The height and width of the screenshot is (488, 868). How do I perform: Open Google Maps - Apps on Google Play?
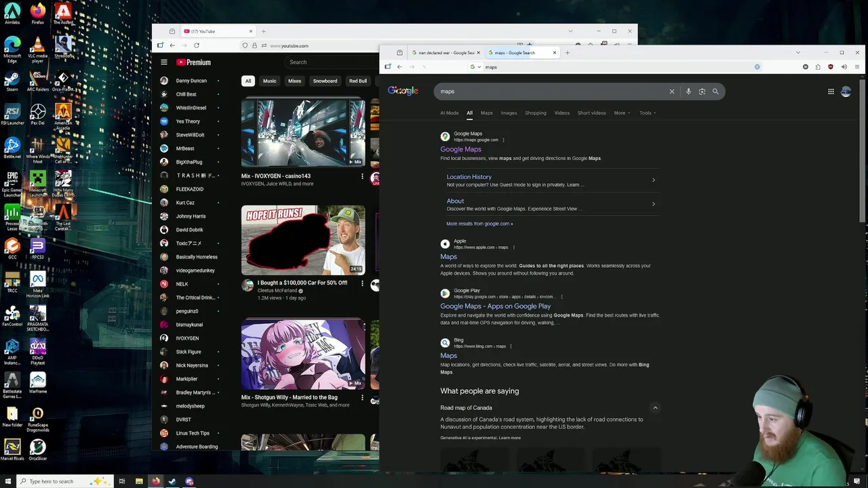pos(495,306)
